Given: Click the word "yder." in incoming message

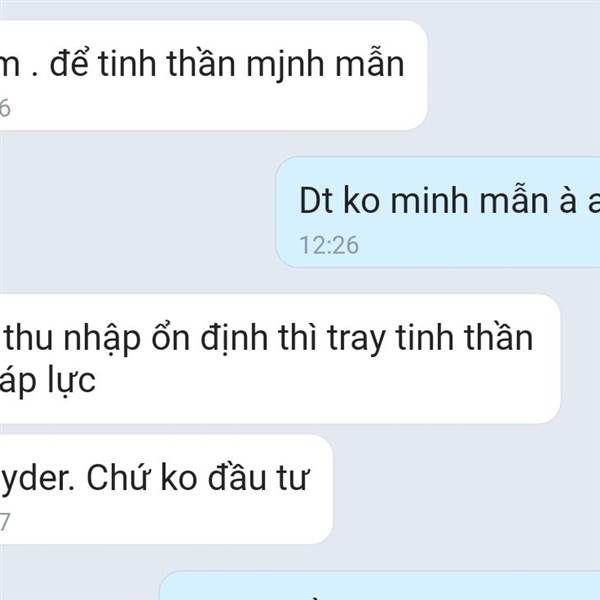Looking at the screenshot, I should point(38,479).
